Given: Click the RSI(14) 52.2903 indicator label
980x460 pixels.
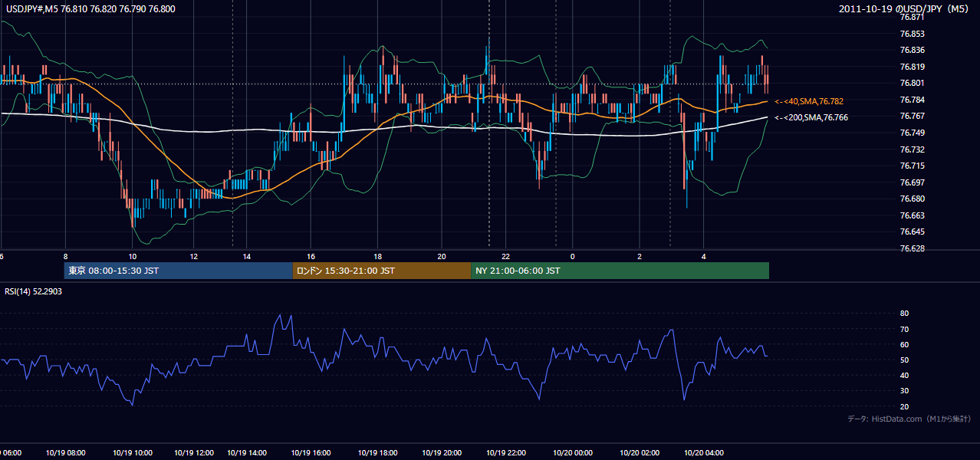Looking at the screenshot, I should click(33, 291).
